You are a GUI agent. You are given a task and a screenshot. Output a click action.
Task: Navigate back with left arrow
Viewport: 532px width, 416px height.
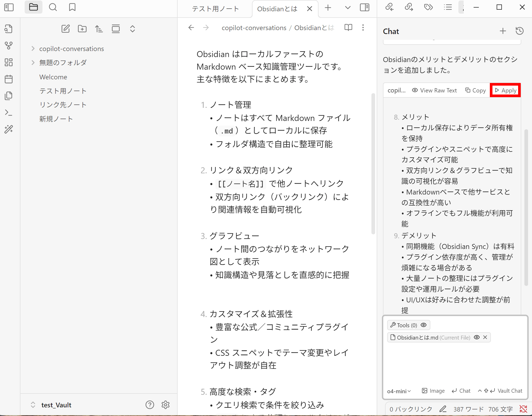click(191, 27)
